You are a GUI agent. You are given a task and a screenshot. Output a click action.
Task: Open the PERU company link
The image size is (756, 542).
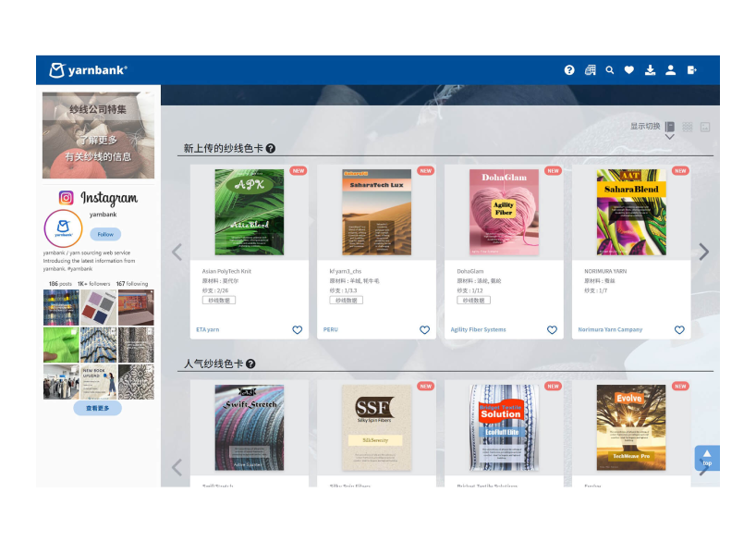pyautogui.click(x=330, y=329)
